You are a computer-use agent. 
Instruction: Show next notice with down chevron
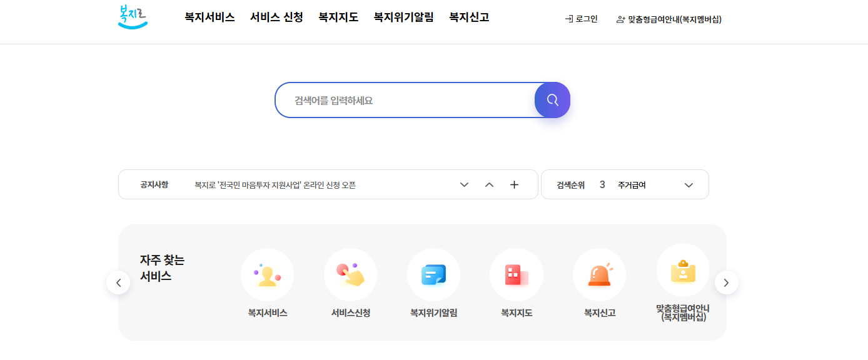click(464, 184)
